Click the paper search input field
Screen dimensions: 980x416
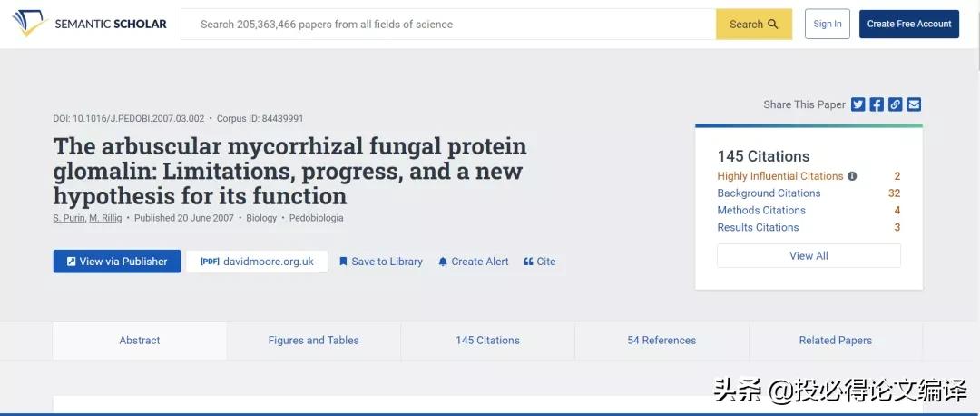tap(449, 25)
